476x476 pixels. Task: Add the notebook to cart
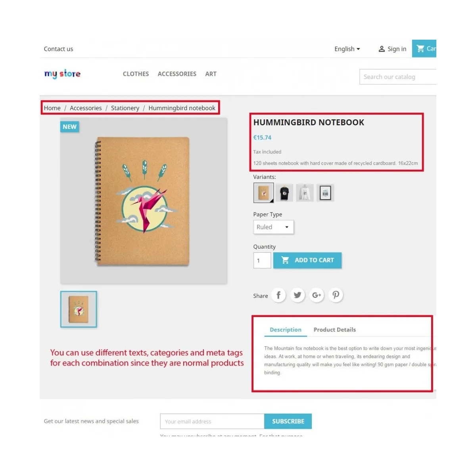pos(307,260)
